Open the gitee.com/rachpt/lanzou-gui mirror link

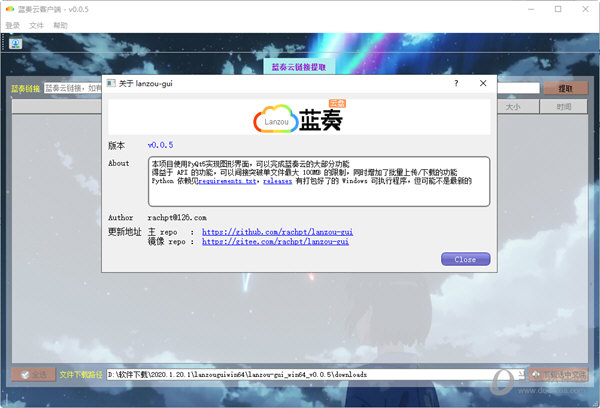click(275, 242)
